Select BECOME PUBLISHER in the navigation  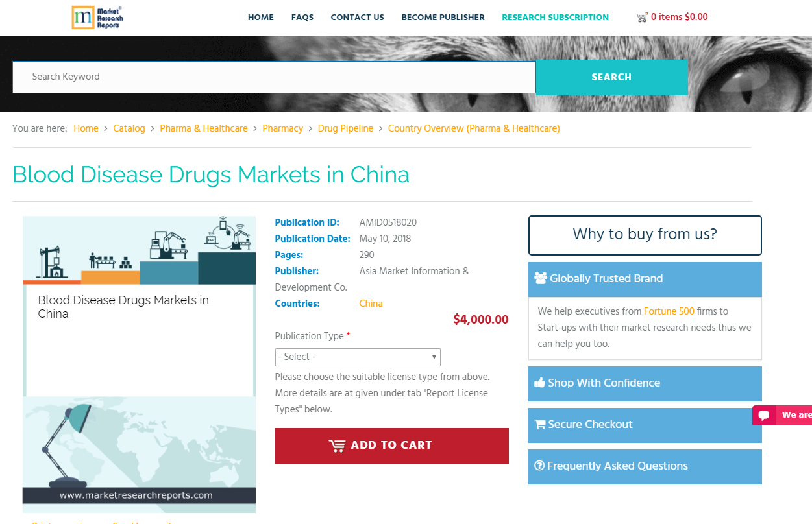coord(443,18)
